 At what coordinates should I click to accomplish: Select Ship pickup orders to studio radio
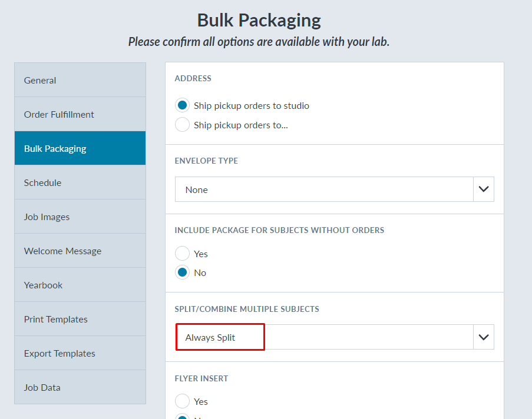point(182,105)
